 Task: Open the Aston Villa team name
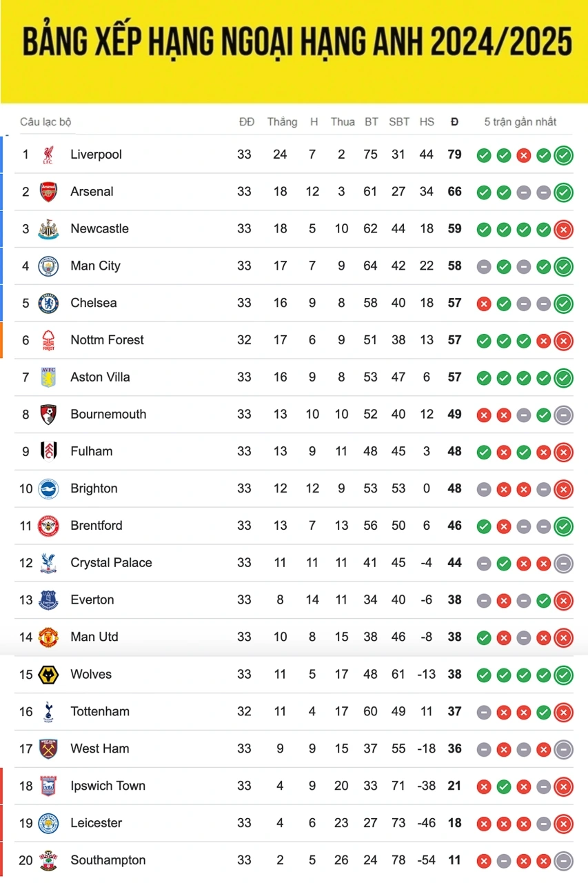point(100,377)
